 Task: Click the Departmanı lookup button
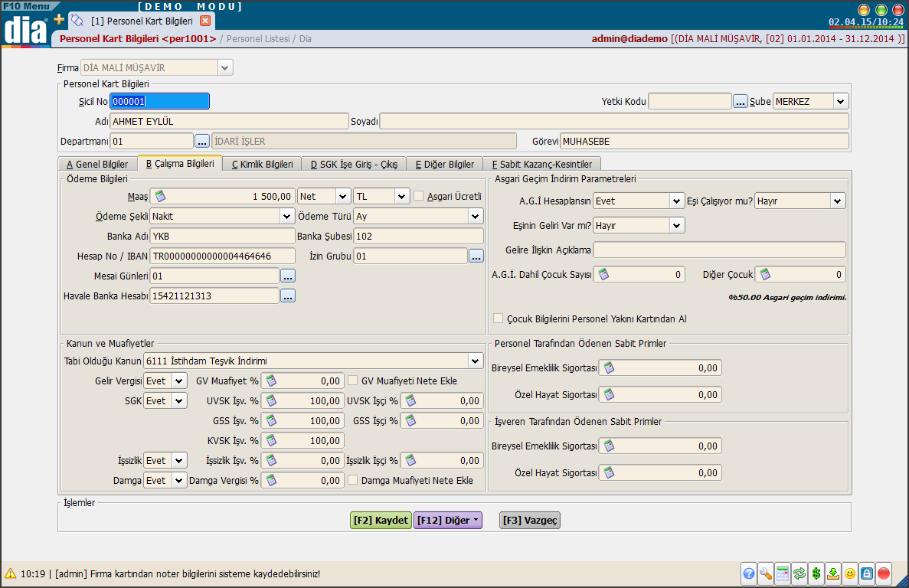201,142
